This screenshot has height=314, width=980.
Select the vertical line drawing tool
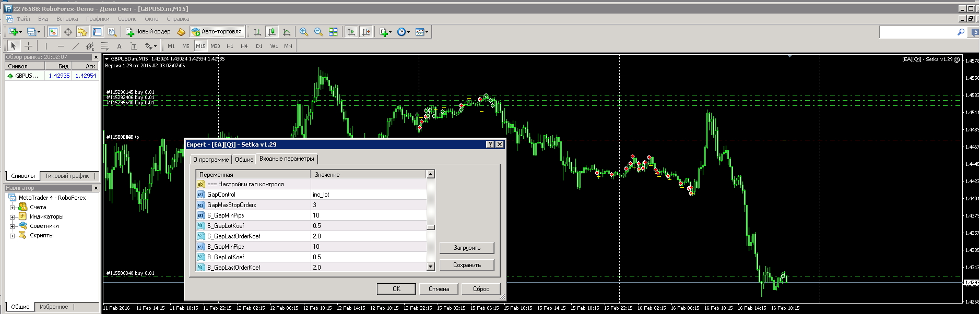[x=46, y=46]
